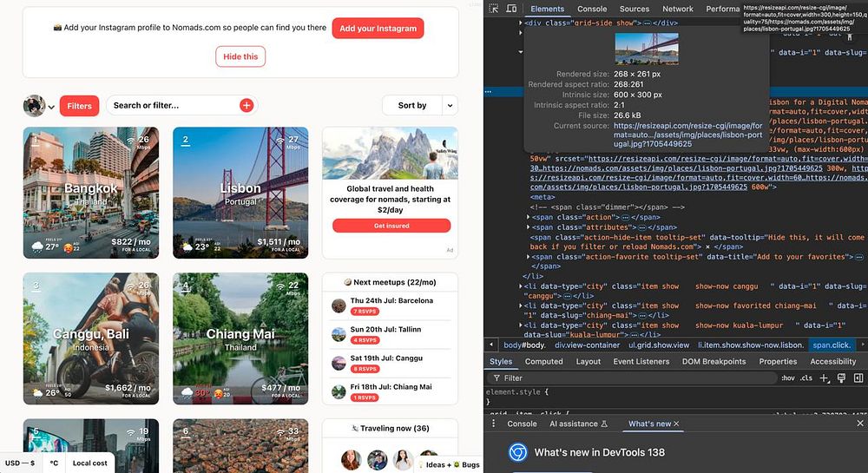Switch to the Console tab in top bar
868x473 pixels.
tap(592, 9)
